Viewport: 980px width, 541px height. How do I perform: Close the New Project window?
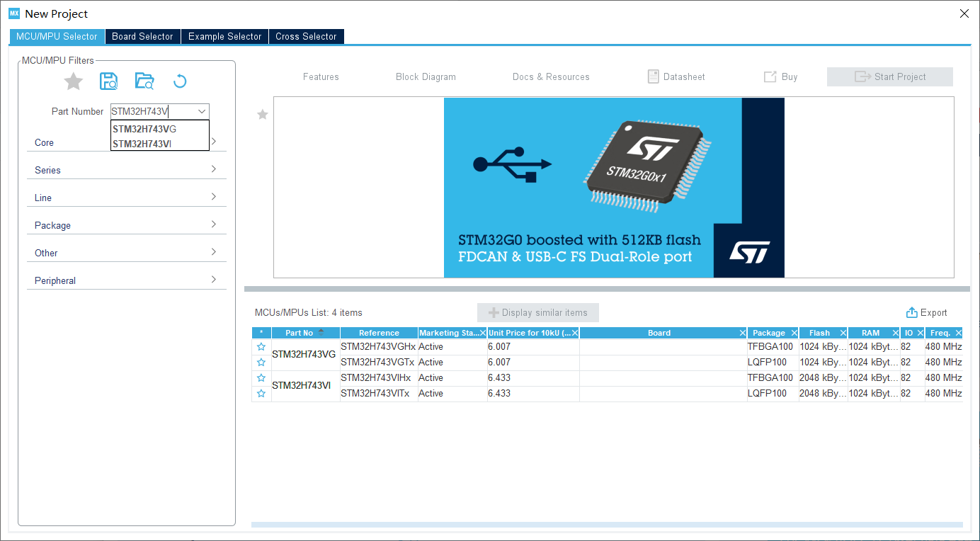pyautogui.click(x=964, y=13)
